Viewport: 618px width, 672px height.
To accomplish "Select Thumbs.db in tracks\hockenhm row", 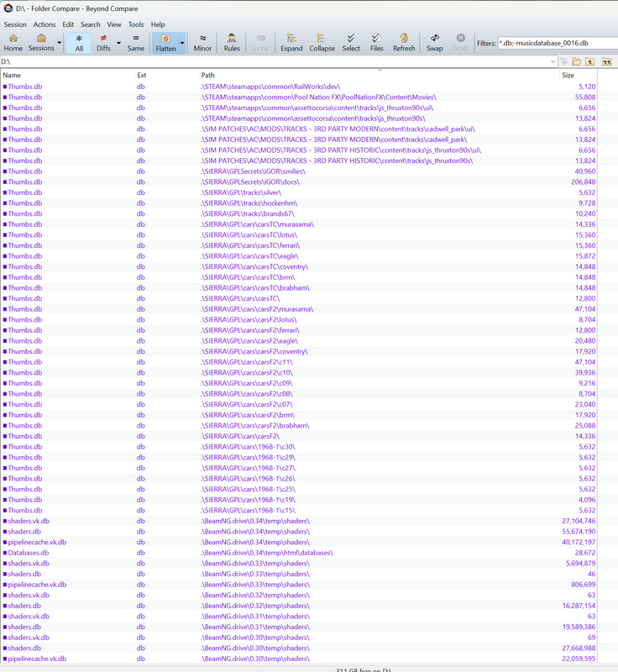I will [25, 203].
